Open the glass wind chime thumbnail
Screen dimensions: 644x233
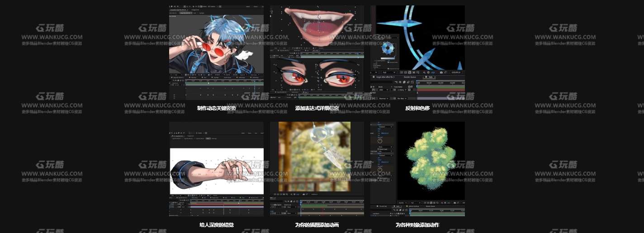pos(317,169)
